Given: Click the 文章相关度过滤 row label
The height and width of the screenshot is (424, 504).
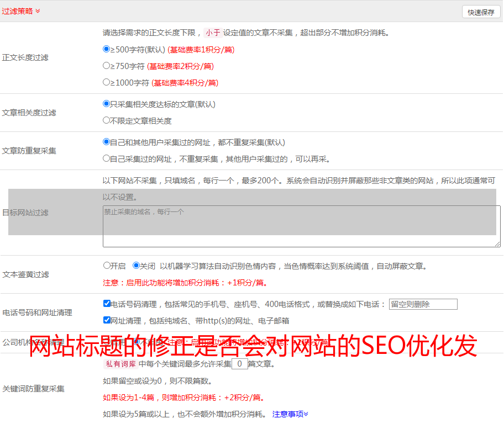Looking at the screenshot, I should point(29,113).
